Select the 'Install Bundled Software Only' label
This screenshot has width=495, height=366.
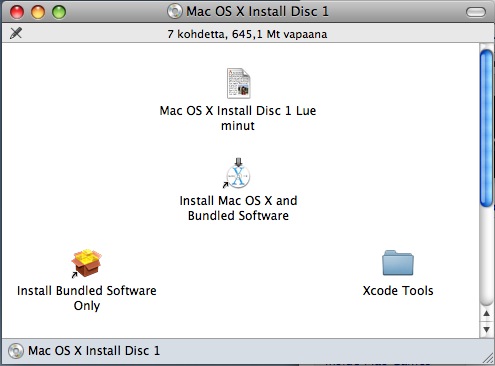[x=87, y=298]
